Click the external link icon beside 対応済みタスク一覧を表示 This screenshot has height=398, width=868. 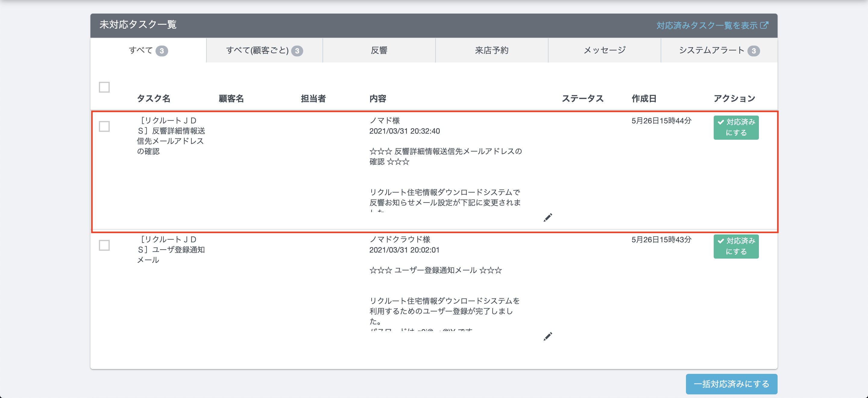764,25
